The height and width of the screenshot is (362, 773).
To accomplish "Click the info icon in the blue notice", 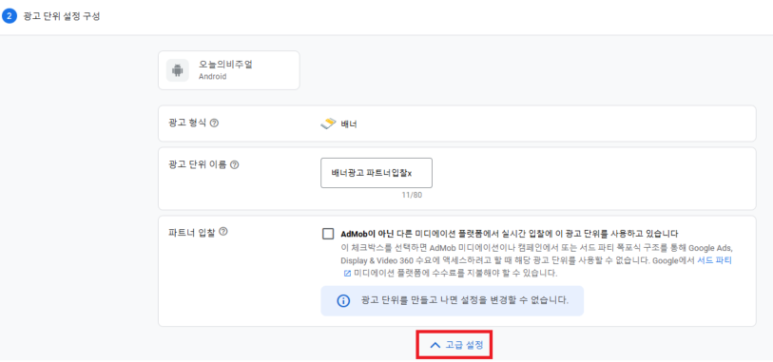I will (x=343, y=300).
